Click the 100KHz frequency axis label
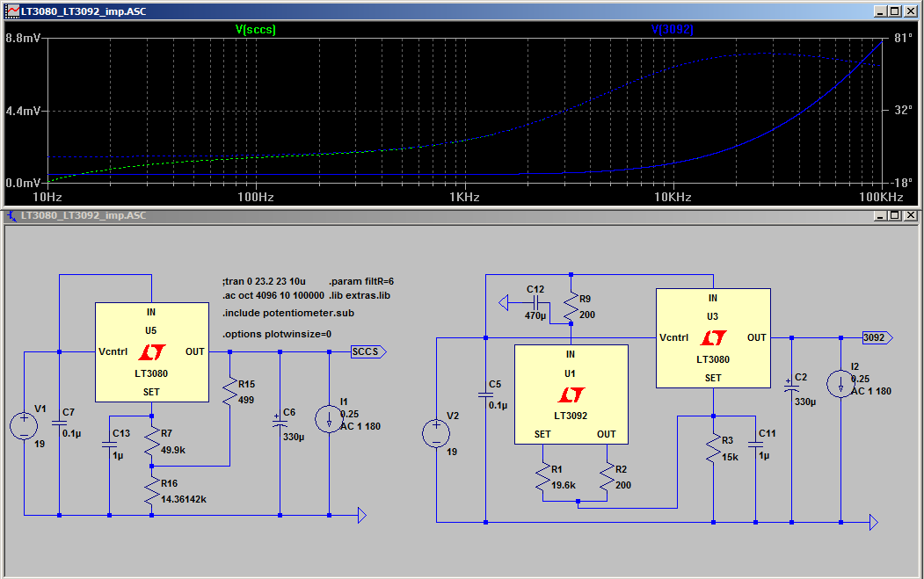 click(x=881, y=198)
